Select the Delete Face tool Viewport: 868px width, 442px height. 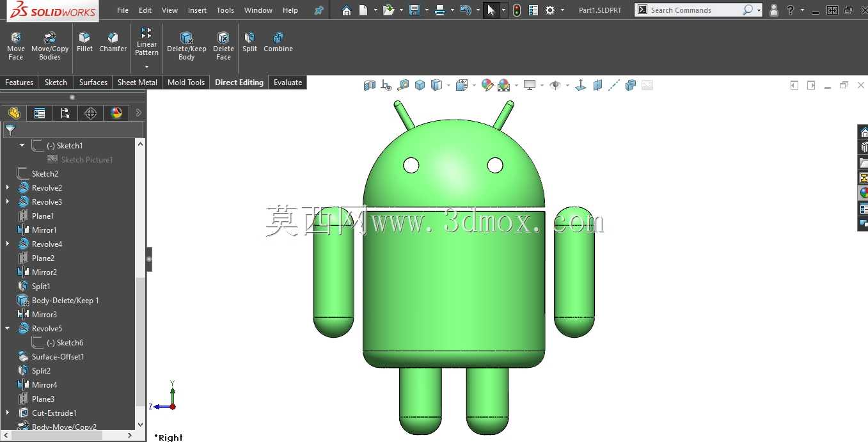point(223,46)
